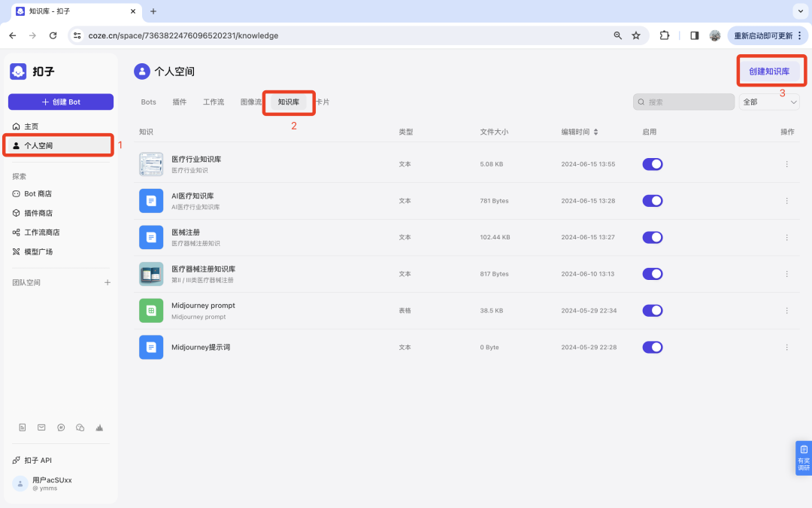Screen dimensions: 812x508
Task: Click the 创建 Bot button
Action: (x=61, y=102)
